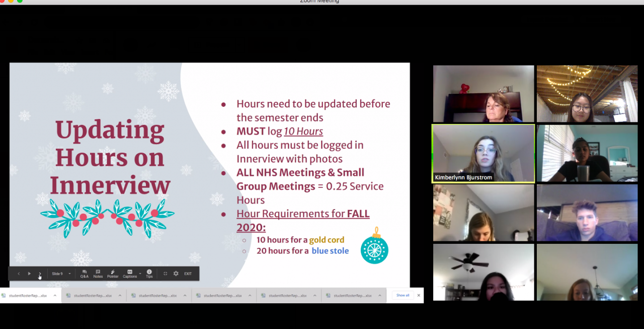Expand options chevron of leftmost xlsx download
Image resolution: width=644 pixels, height=329 pixels.
point(55,295)
